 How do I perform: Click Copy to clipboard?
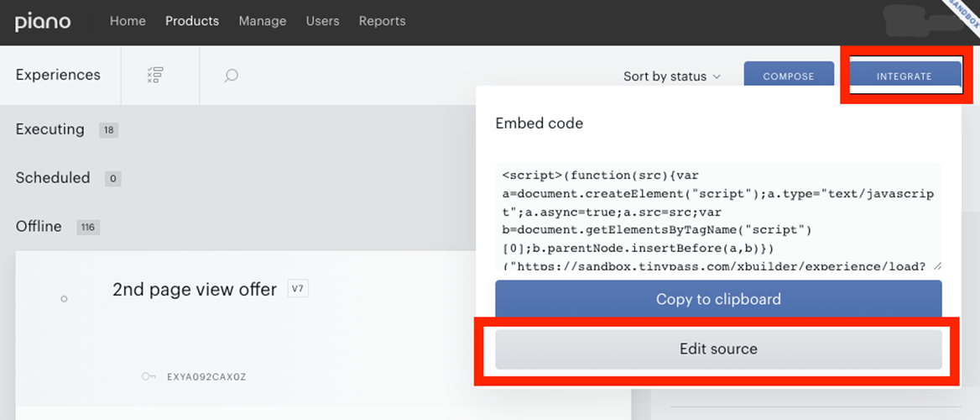[x=719, y=299]
